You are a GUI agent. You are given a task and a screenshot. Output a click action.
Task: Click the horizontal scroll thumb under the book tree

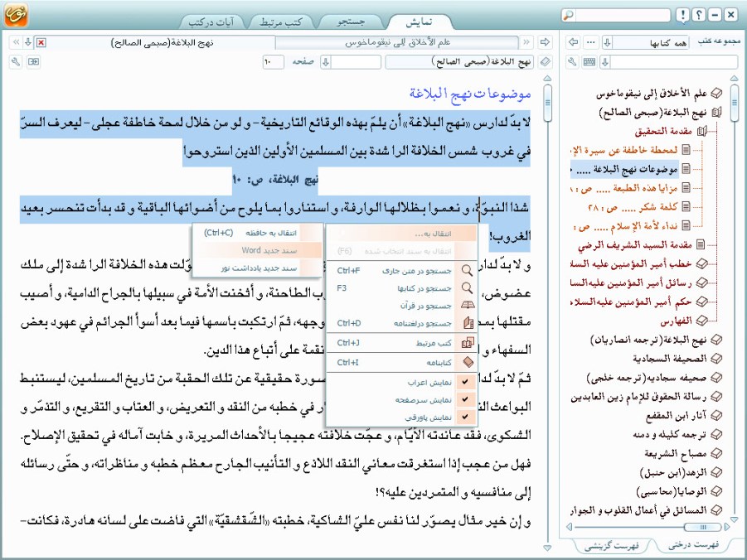click(x=702, y=527)
